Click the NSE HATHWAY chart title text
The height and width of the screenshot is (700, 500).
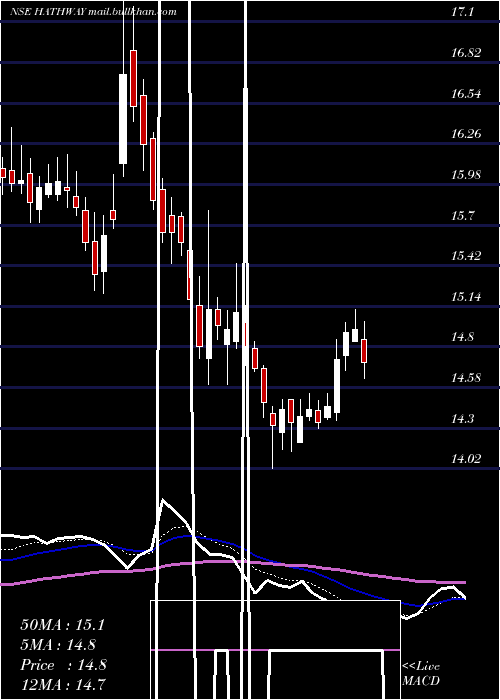pyautogui.click(x=93, y=12)
